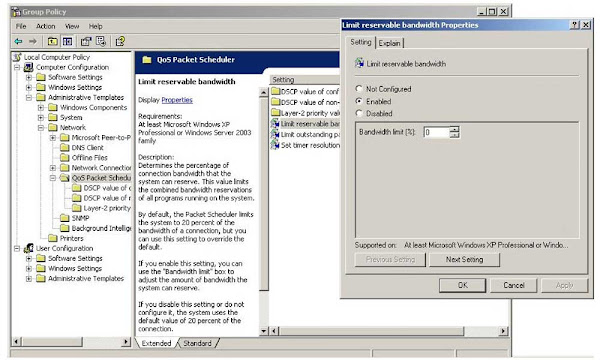This screenshot has width=600, height=360.
Task: Click the DSCP value of non-conforming folder icon in list
Action: (x=276, y=102)
